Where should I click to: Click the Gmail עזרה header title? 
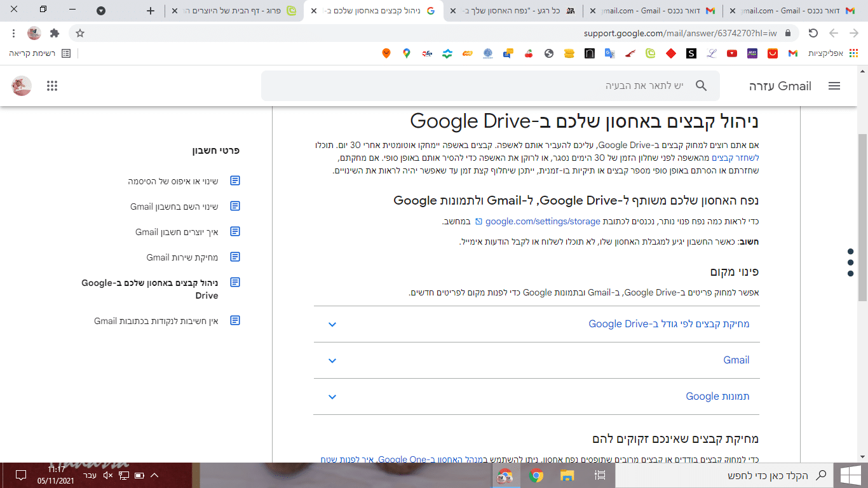tap(780, 86)
